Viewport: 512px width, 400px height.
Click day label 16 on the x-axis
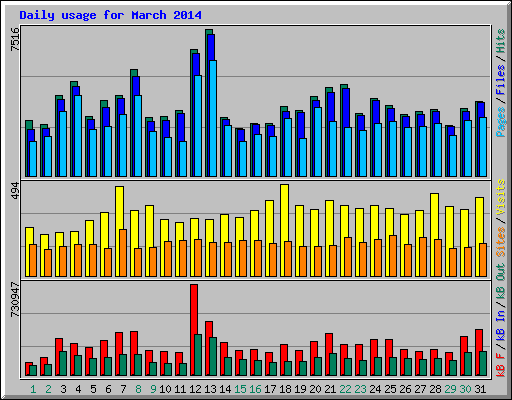coord(255,389)
